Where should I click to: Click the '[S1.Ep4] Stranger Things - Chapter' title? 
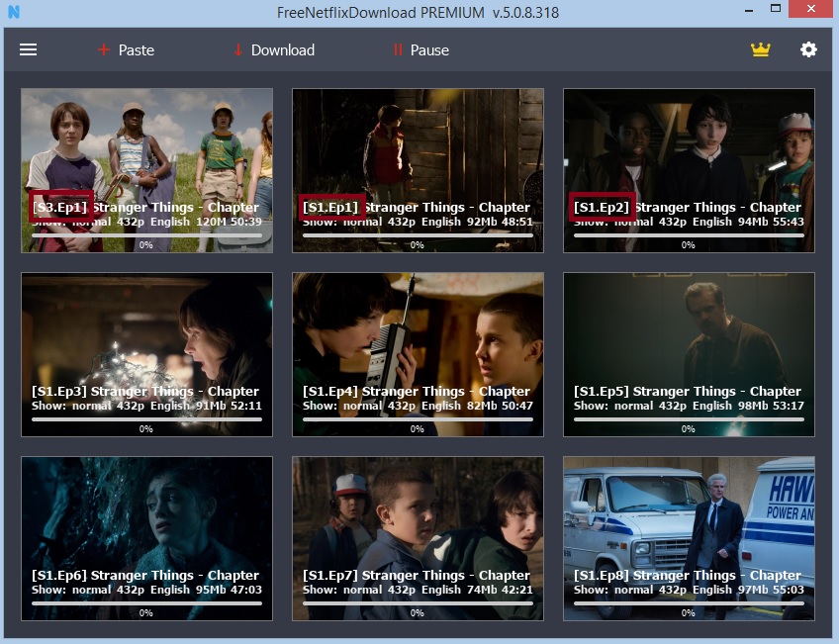(417, 392)
